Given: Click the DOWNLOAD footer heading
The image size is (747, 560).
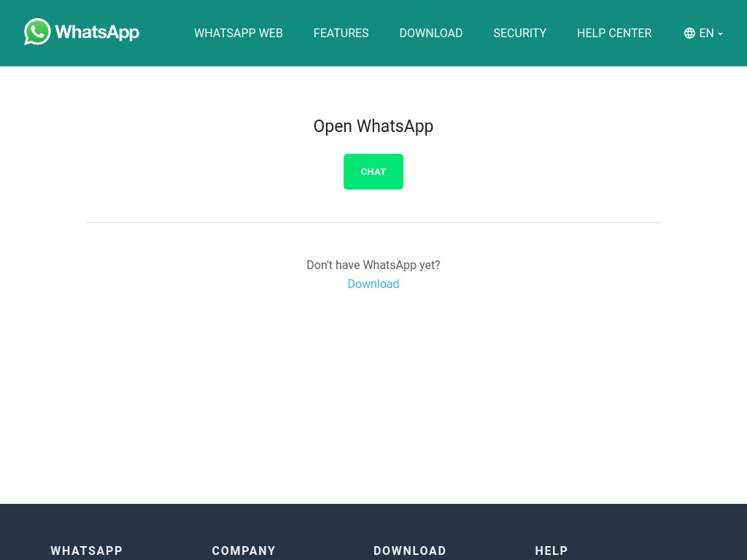Looking at the screenshot, I should pyautogui.click(x=410, y=551).
